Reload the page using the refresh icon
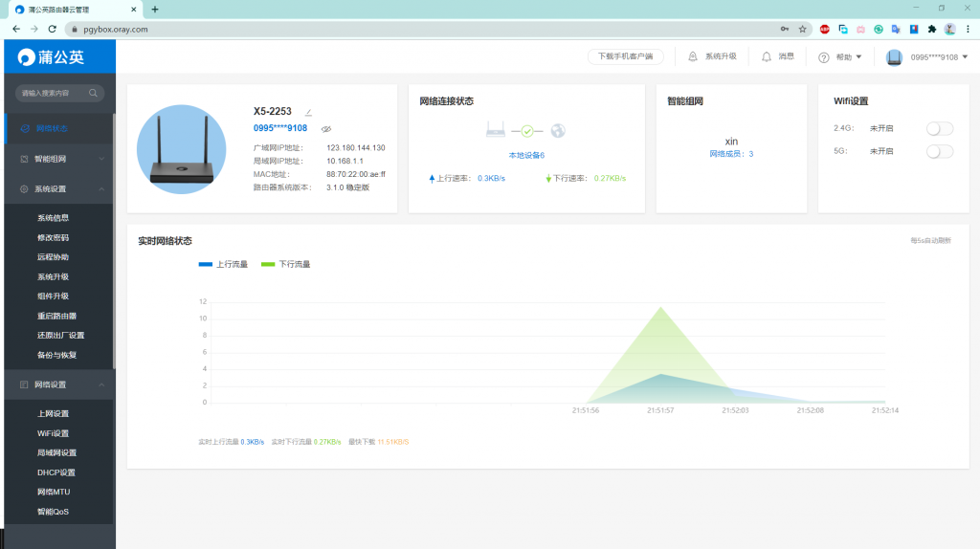The height and width of the screenshot is (549, 980). pos(53,29)
